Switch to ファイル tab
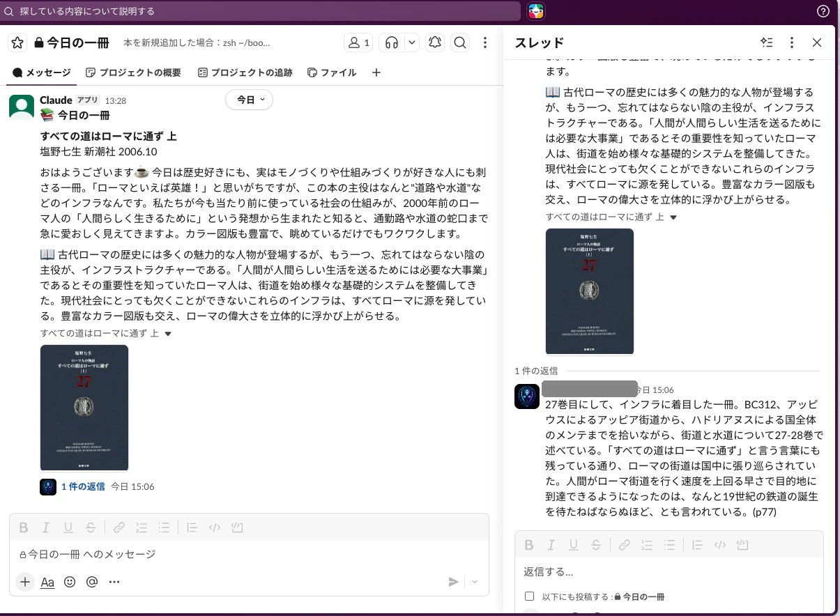 [x=332, y=72]
